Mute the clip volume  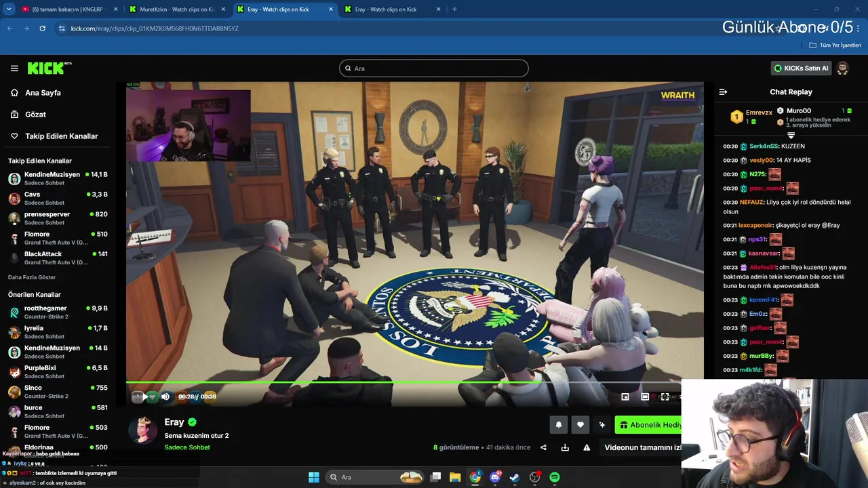[165, 396]
